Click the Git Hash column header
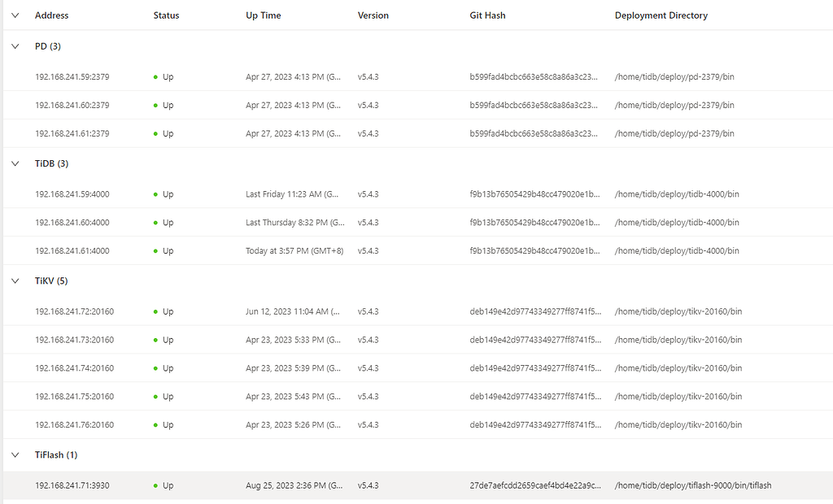This screenshot has height=504, width=833. pyautogui.click(x=487, y=15)
